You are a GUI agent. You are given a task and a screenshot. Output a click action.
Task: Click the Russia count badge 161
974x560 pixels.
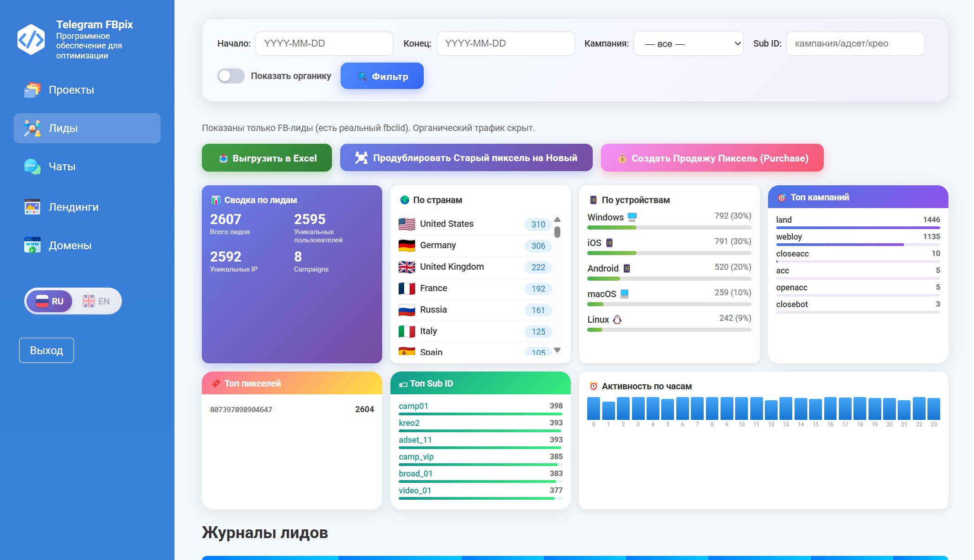[538, 310]
